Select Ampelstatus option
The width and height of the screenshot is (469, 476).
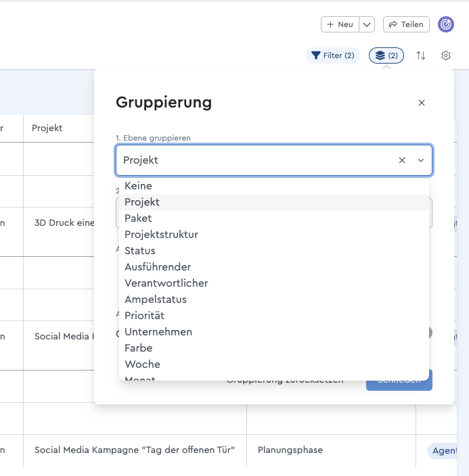pyautogui.click(x=274, y=300)
